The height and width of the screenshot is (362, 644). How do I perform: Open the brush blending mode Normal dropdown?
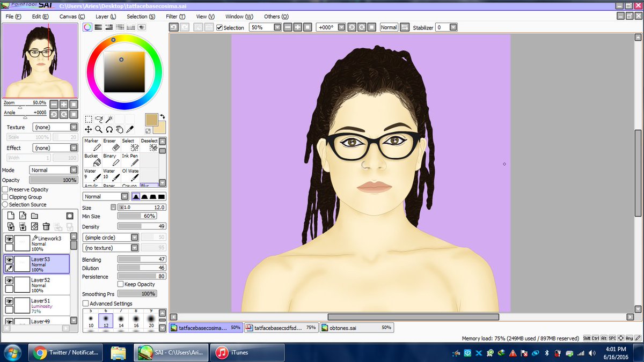tap(106, 197)
